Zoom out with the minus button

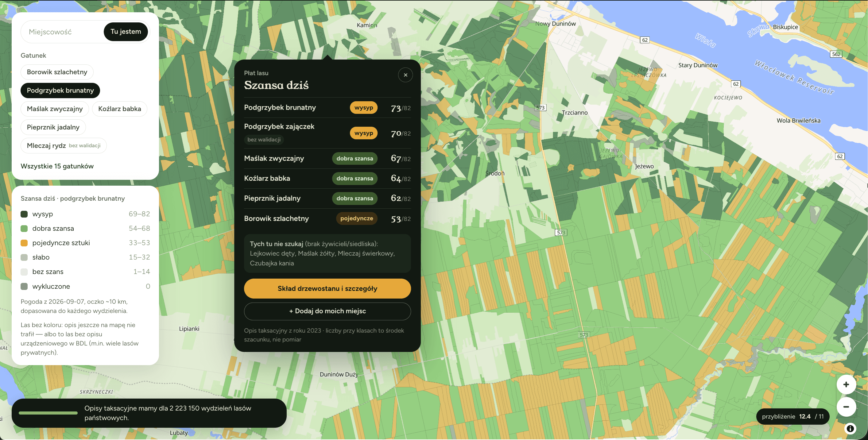(846, 407)
